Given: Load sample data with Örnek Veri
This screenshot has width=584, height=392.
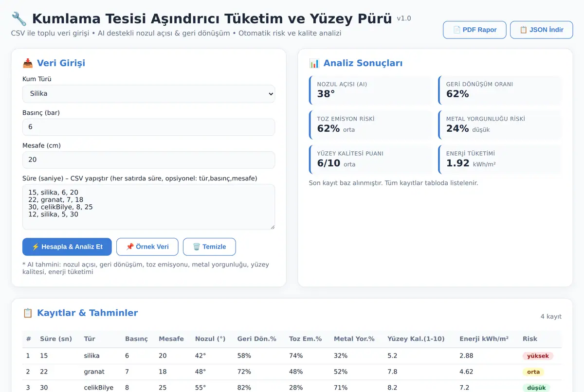Looking at the screenshot, I should tap(147, 247).
